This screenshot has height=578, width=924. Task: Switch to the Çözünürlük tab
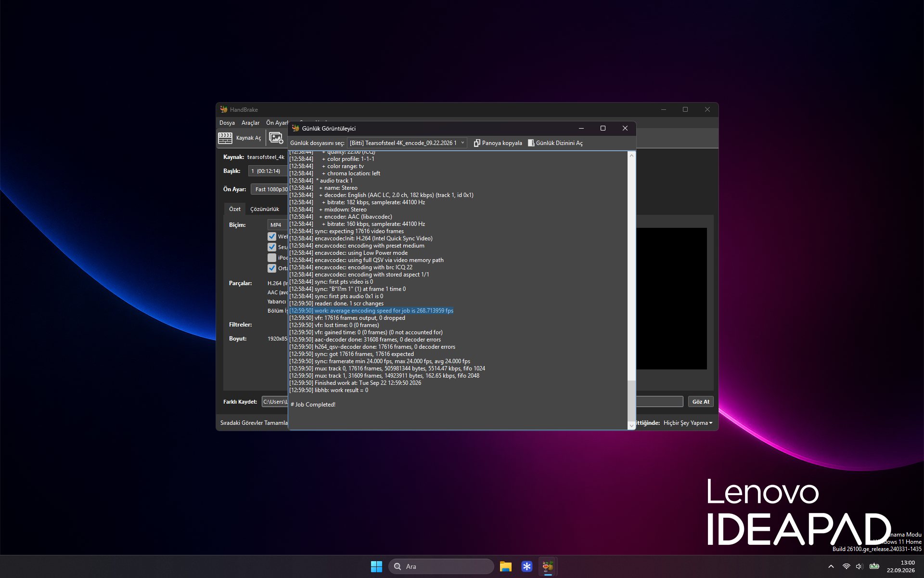point(265,209)
